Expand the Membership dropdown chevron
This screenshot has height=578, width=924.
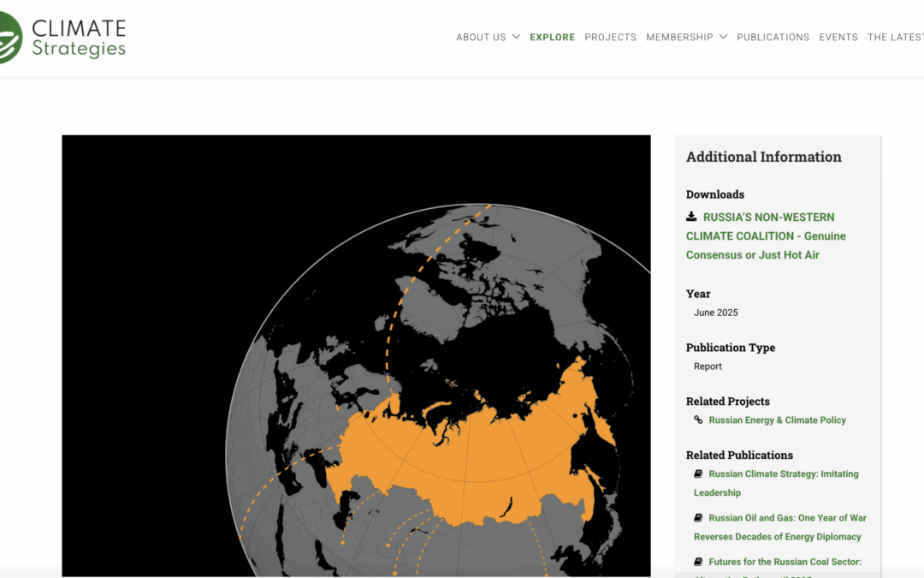pos(723,37)
